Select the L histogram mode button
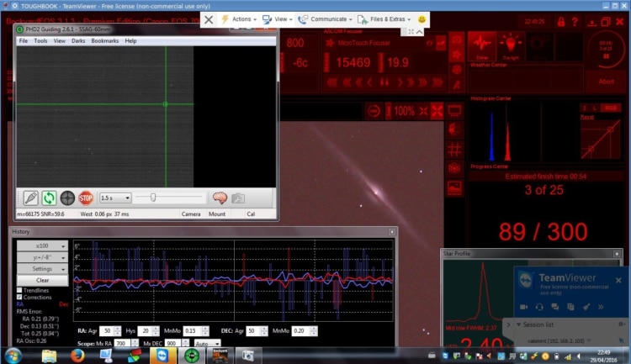This screenshot has height=364, width=631. (x=594, y=108)
